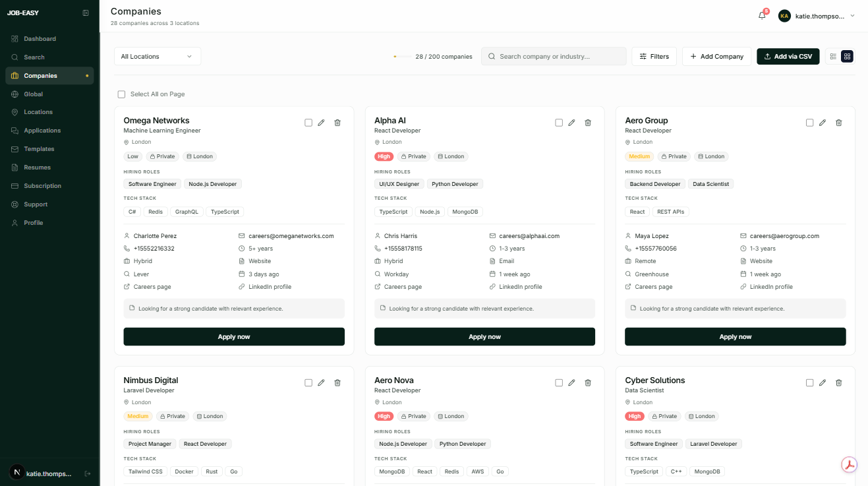This screenshot has height=486, width=868.
Task: Select the Nimbus Digital checkbox
Action: tap(308, 382)
